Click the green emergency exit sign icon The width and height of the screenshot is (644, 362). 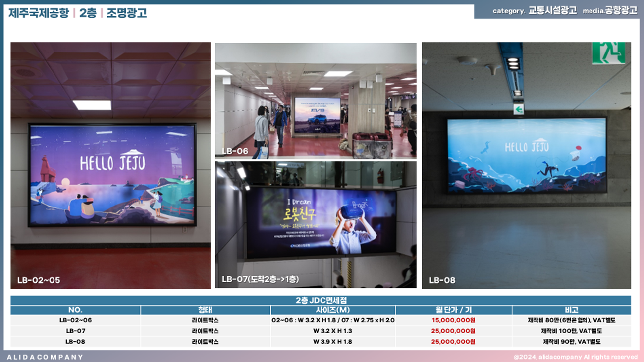pyautogui.click(x=608, y=53)
